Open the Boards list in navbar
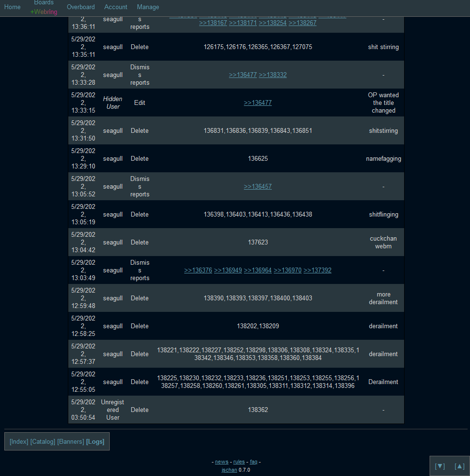 [44, 3]
